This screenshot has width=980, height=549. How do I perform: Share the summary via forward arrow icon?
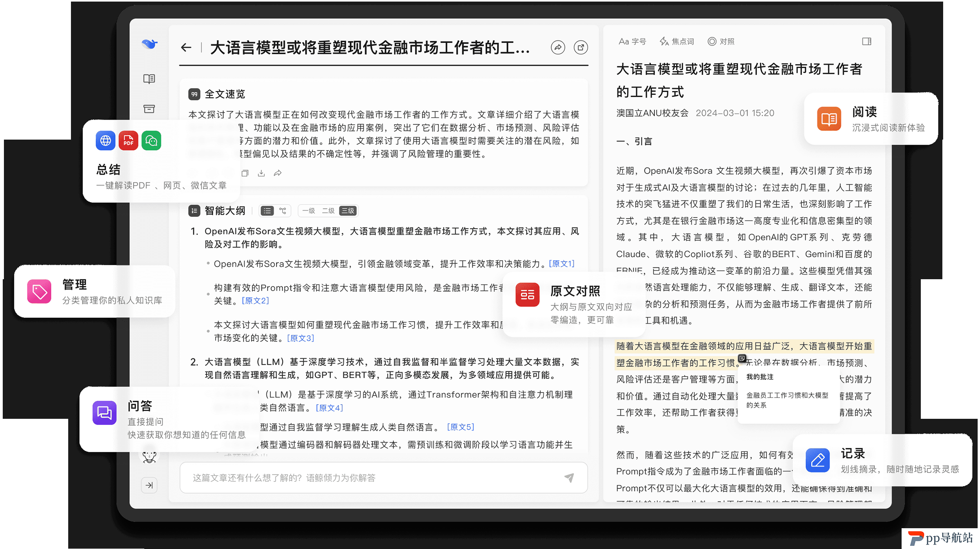click(278, 173)
